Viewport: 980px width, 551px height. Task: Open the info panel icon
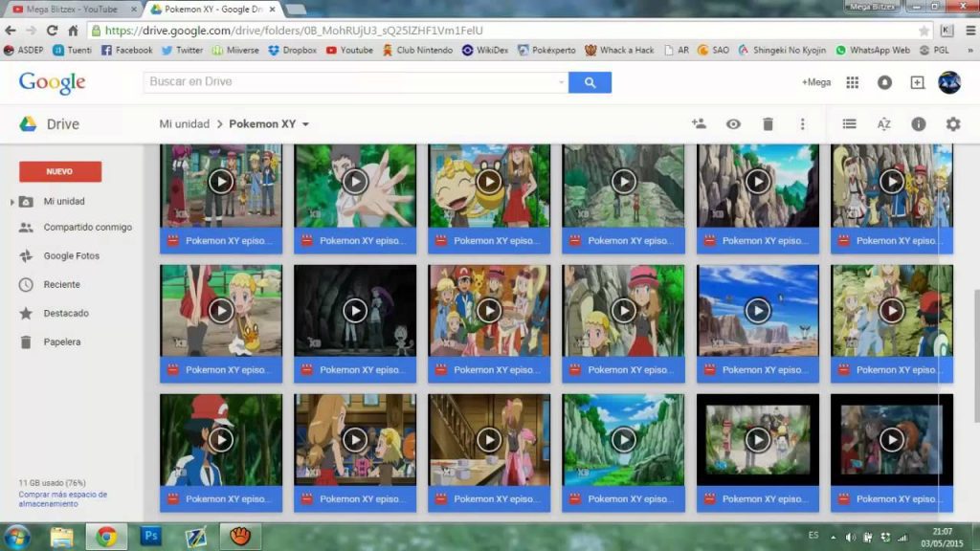click(919, 123)
